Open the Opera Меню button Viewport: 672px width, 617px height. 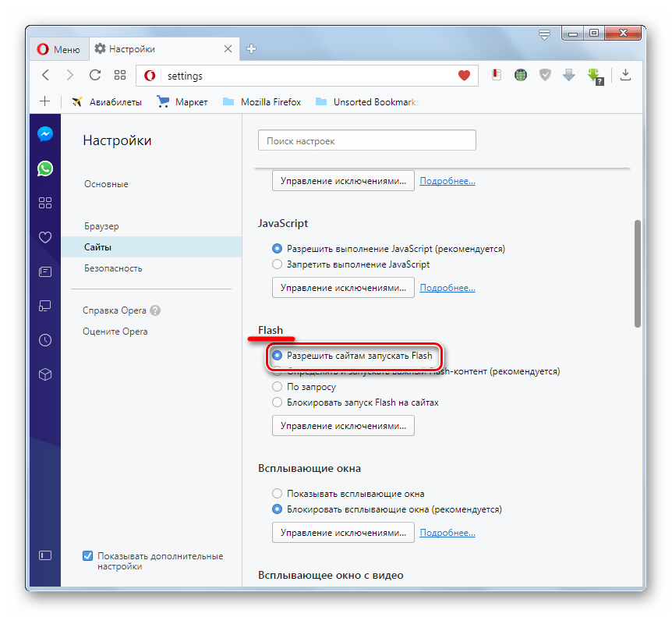click(x=58, y=49)
